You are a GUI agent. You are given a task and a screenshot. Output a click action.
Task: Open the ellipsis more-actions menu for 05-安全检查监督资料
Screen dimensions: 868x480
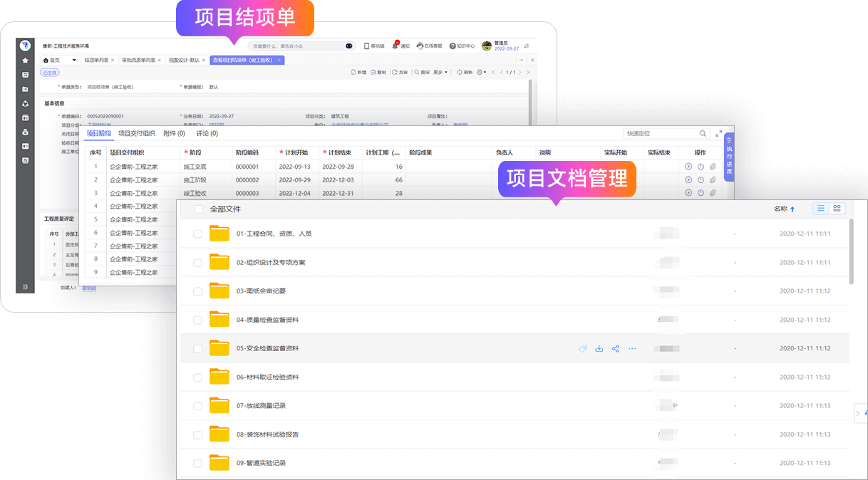click(x=631, y=349)
